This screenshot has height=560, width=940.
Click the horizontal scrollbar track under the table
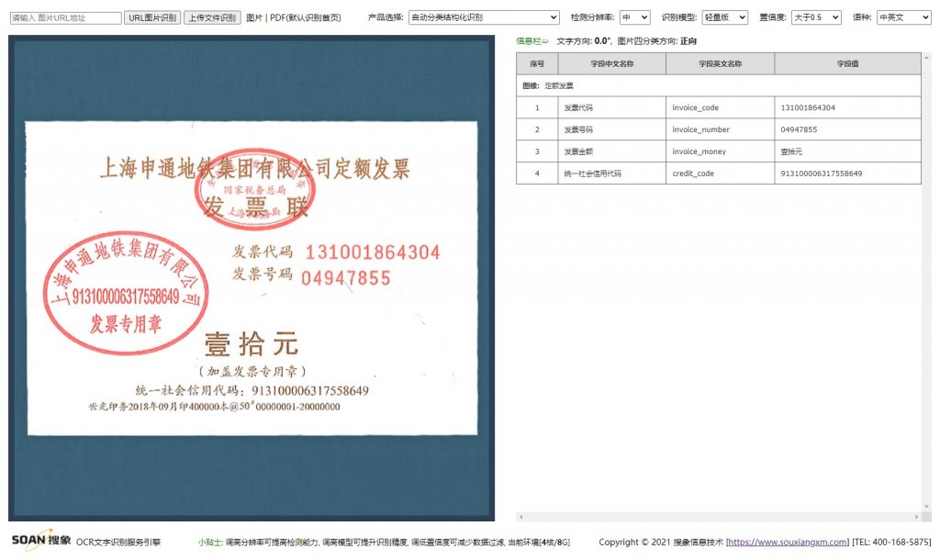[x=719, y=516]
